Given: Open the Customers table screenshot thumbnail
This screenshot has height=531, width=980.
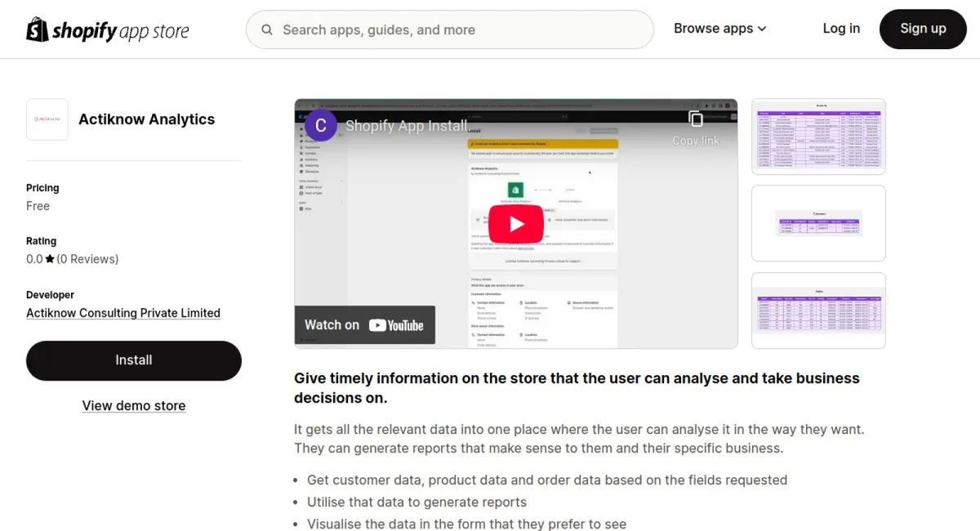Looking at the screenshot, I should click(818, 223).
